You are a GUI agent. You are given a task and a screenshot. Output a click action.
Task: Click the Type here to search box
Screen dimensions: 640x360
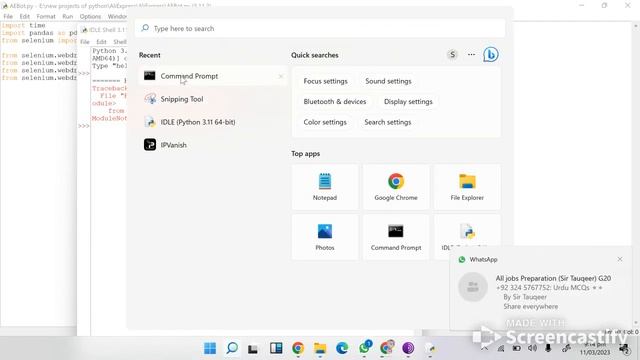tap(320, 29)
